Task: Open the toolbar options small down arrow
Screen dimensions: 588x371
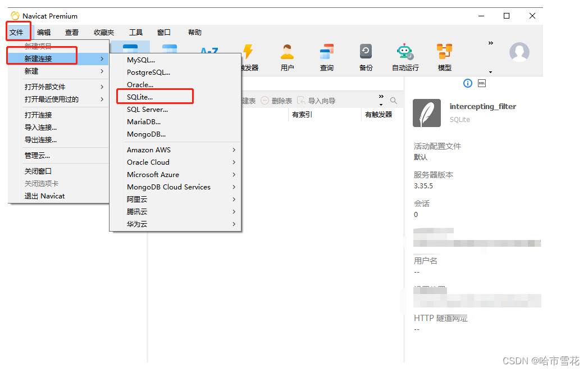Action: click(490, 72)
